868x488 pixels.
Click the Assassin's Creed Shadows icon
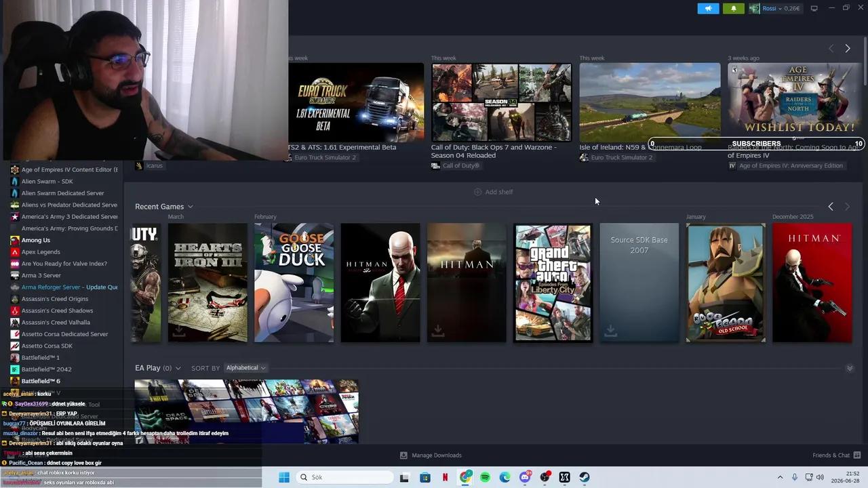15,310
